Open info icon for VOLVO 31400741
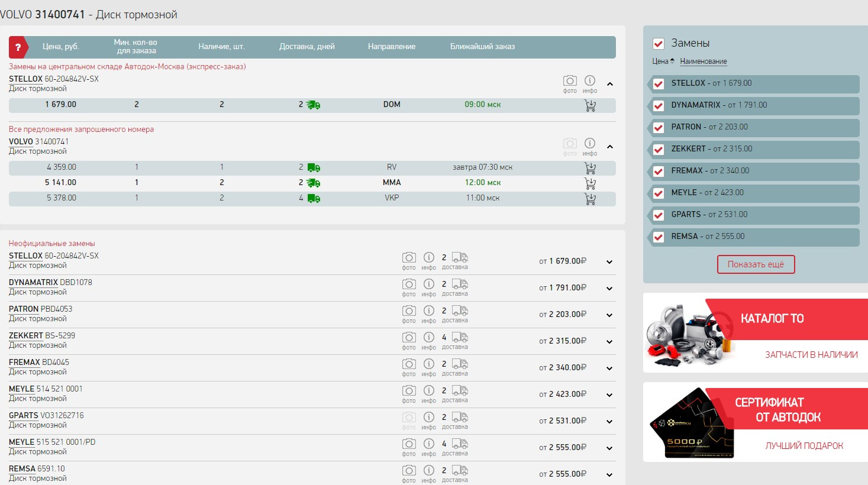Viewport: 868px width, 485px height. click(x=590, y=143)
